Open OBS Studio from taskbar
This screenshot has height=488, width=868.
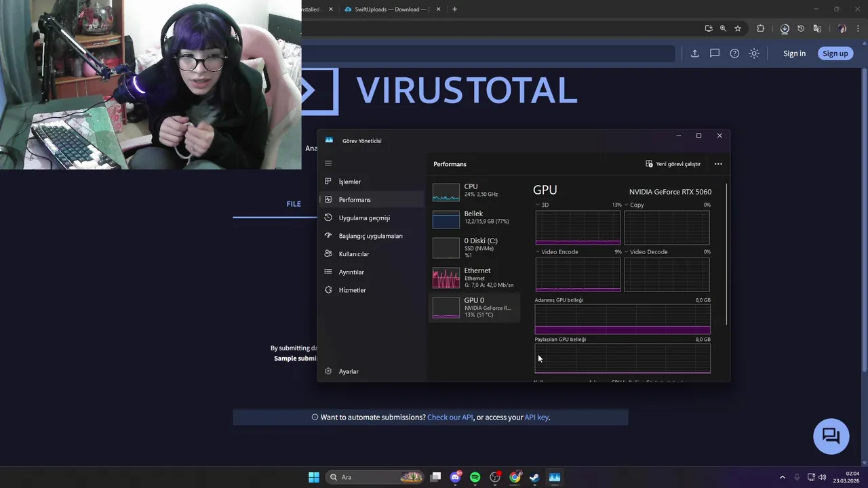pos(495,477)
